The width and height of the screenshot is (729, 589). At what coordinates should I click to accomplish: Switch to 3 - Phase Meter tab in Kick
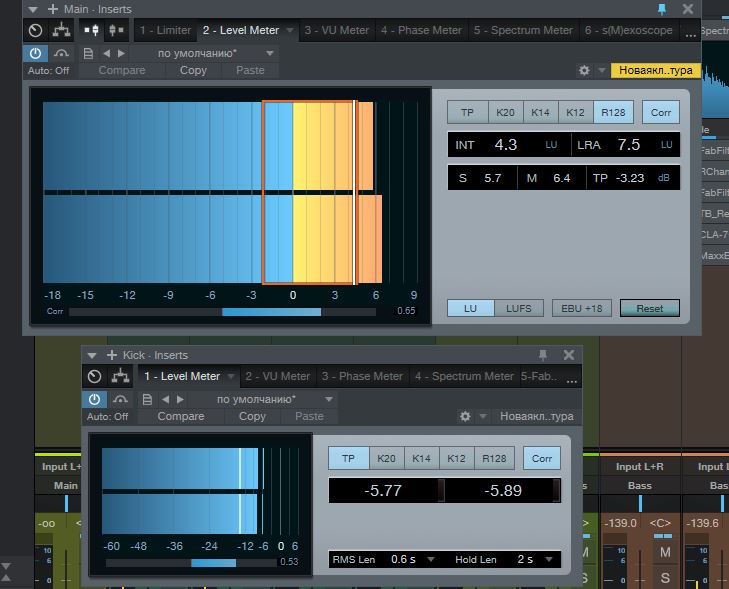pos(362,376)
